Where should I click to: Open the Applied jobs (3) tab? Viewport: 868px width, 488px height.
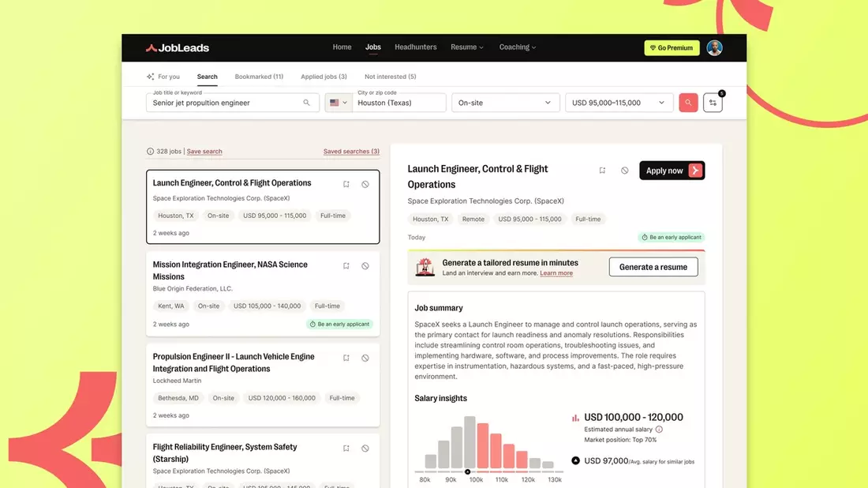pyautogui.click(x=324, y=77)
